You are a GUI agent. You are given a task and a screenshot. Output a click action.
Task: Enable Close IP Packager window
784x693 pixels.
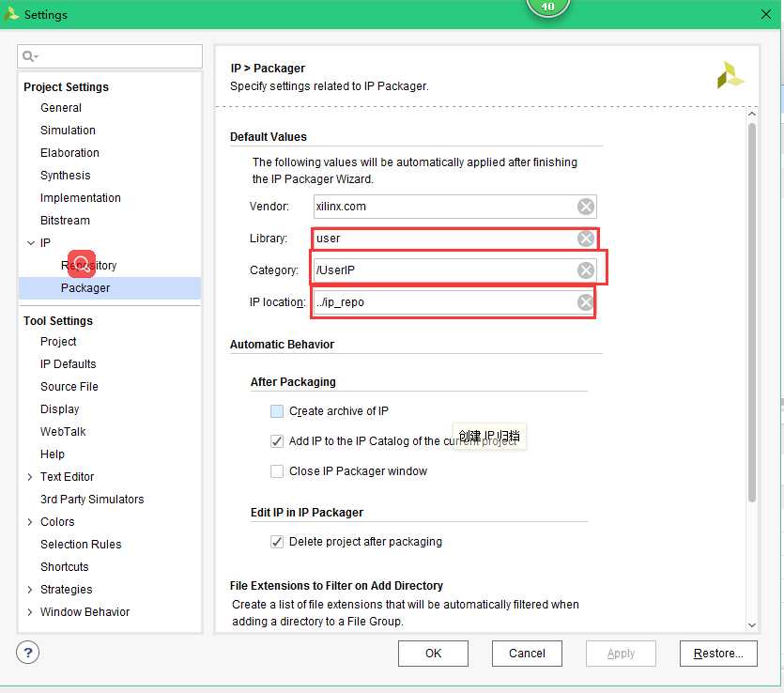coord(276,471)
